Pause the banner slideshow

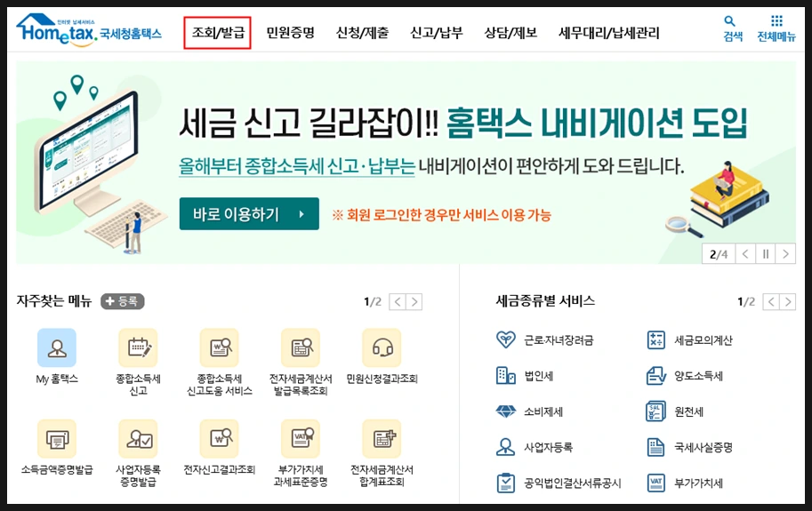[x=766, y=254]
